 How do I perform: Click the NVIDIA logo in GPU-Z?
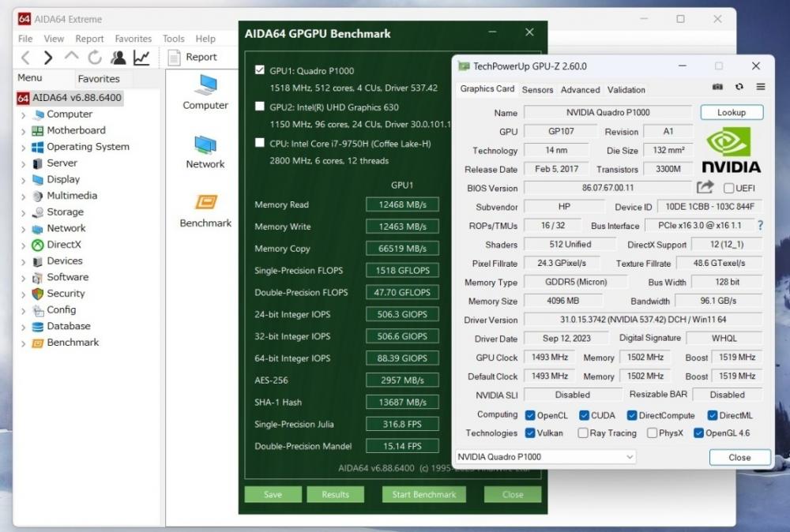pos(731,150)
